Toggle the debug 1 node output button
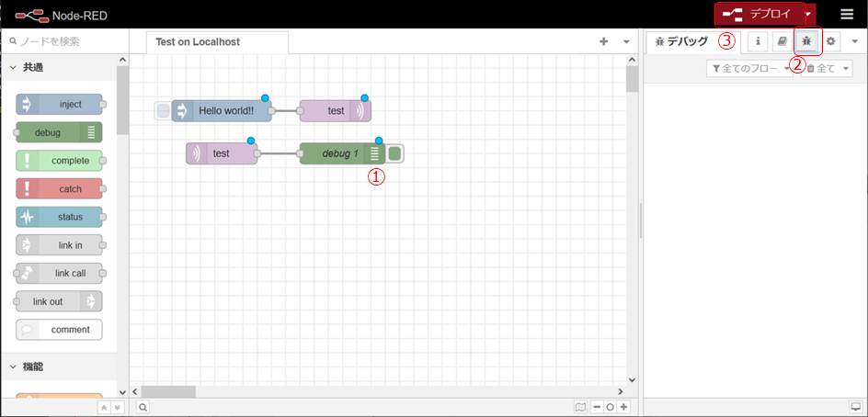The width and height of the screenshot is (868, 417). (x=394, y=153)
